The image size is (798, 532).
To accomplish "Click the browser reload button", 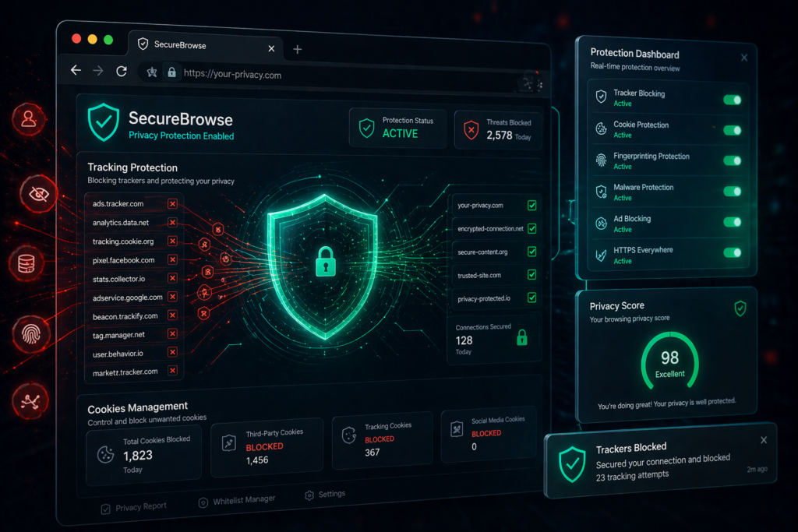I will 121,71.
